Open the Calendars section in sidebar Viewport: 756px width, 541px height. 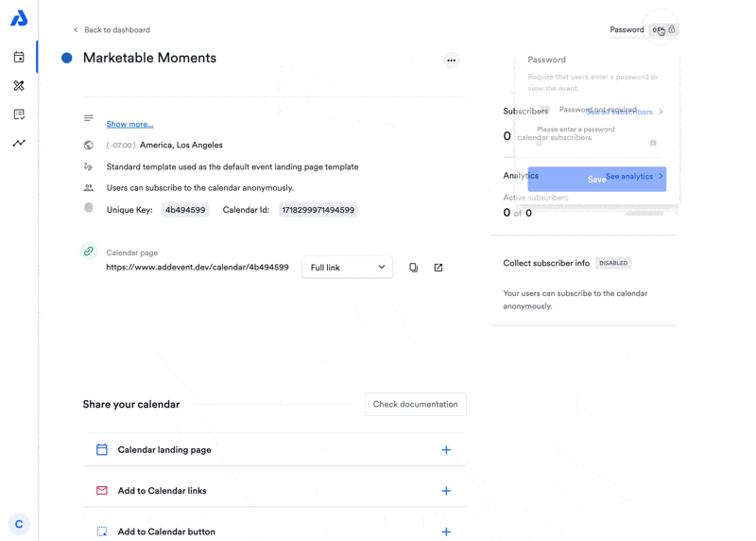pos(19,57)
